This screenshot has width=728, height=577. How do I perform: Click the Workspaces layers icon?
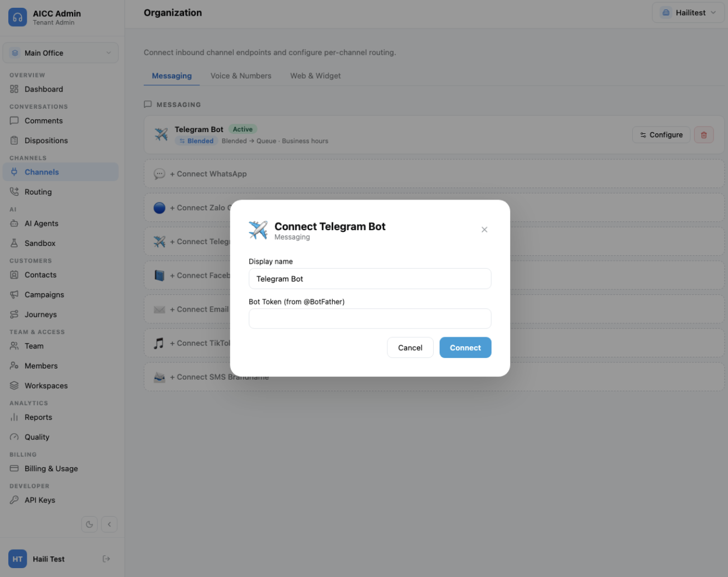coord(14,386)
